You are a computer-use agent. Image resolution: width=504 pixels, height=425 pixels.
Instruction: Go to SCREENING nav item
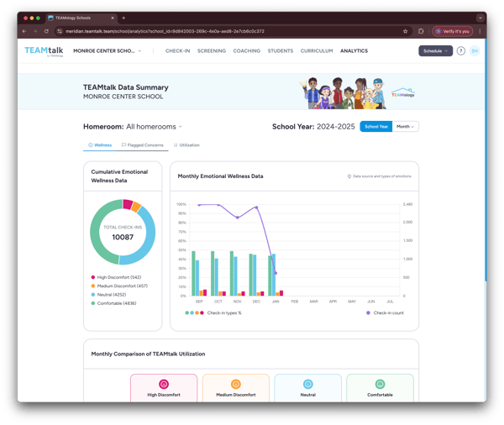pyautogui.click(x=212, y=50)
